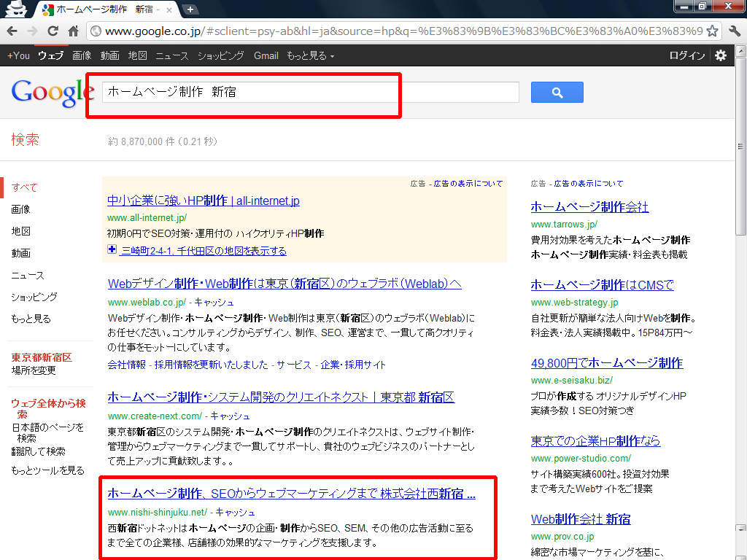The height and width of the screenshot is (560, 747).
Task: Expand もっとツールを見る
Action: point(47,470)
